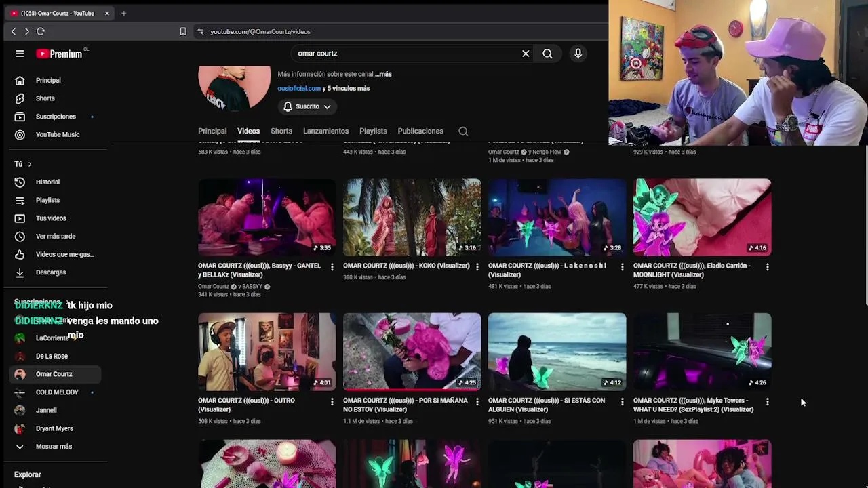This screenshot has width=868, height=488.
Task: Run search with magnifier button
Action: 547,54
